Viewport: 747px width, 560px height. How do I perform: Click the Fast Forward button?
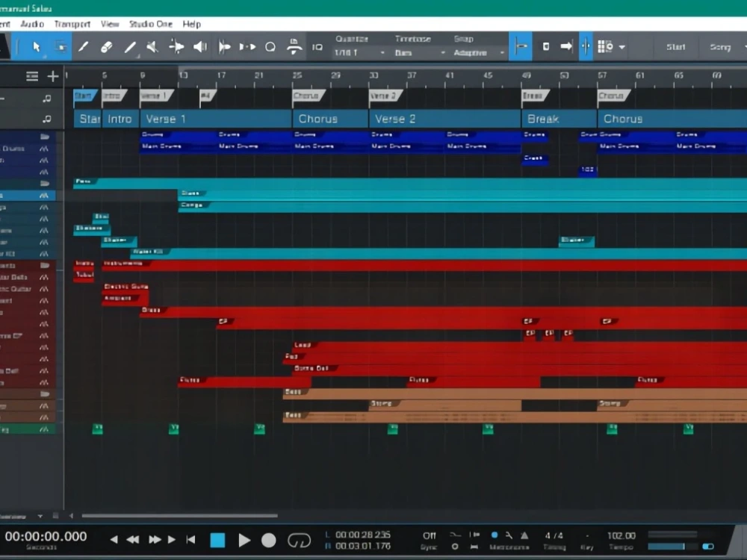[155, 540]
